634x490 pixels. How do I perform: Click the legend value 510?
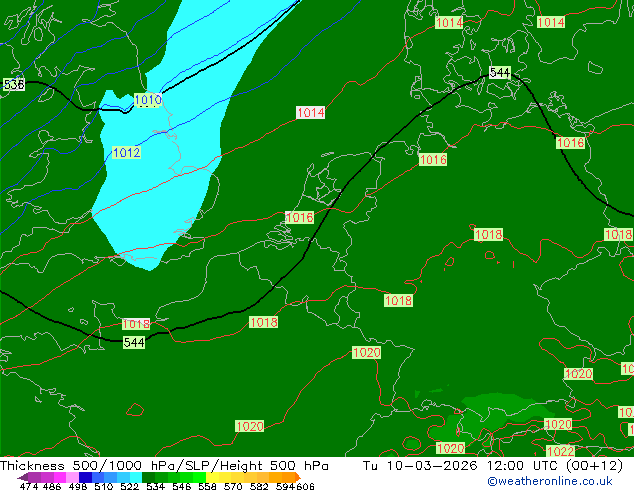pos(104,486)
